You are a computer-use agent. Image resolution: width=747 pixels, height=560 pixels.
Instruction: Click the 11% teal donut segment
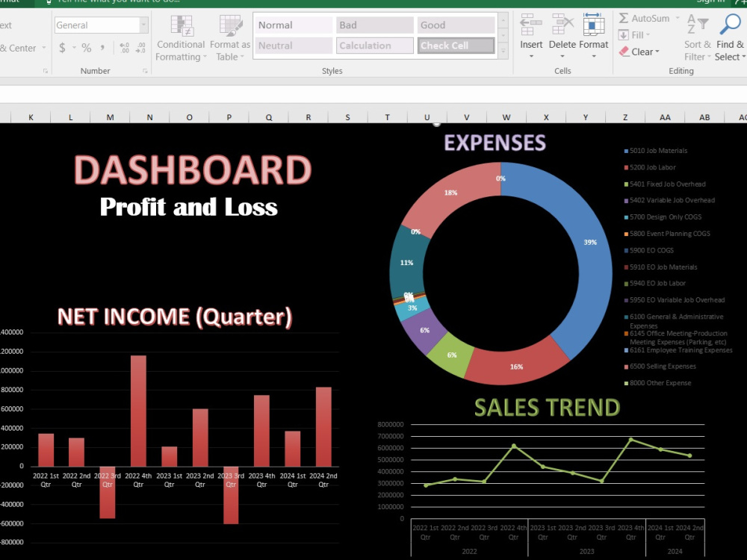click(406, 263)
